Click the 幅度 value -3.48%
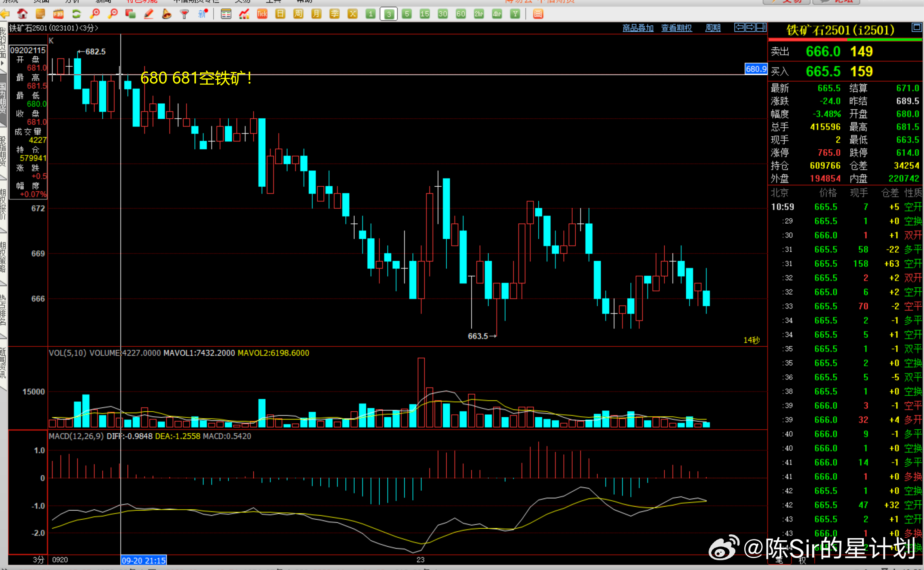This screenshot has width=924, height=570. coord(826,114)
